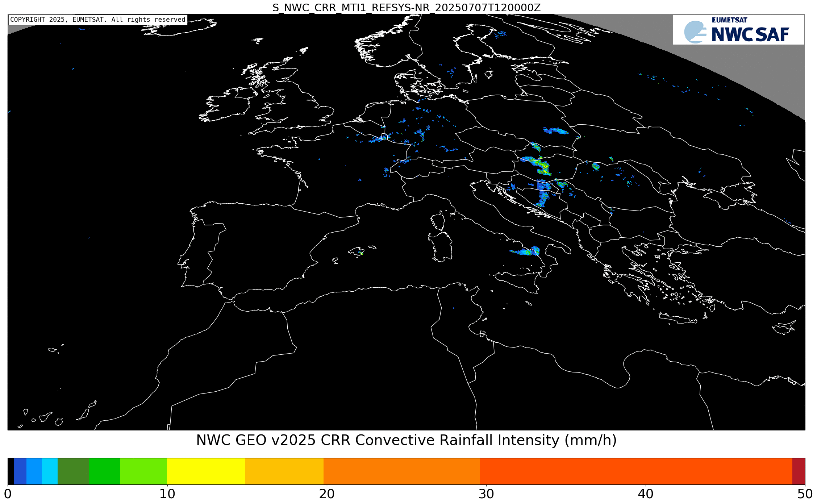Click the Mallorca island outline
This screenshot has height=504, width=817.
(x=356, y=251)
